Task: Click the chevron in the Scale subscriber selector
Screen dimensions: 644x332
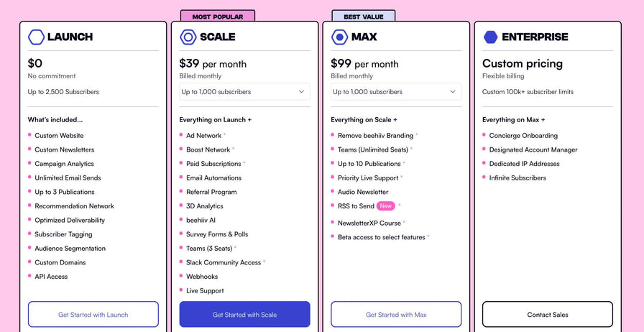Action: (x=301, y=92)
